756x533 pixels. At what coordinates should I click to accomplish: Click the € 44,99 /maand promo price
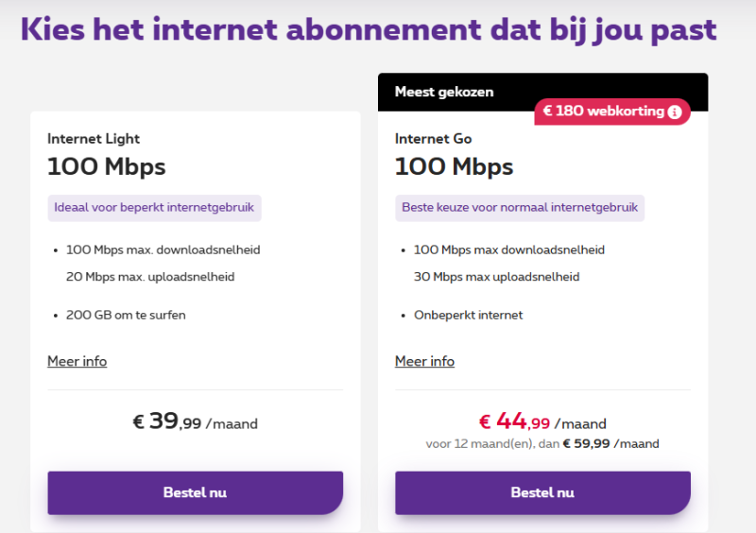[x=542, y=421]
